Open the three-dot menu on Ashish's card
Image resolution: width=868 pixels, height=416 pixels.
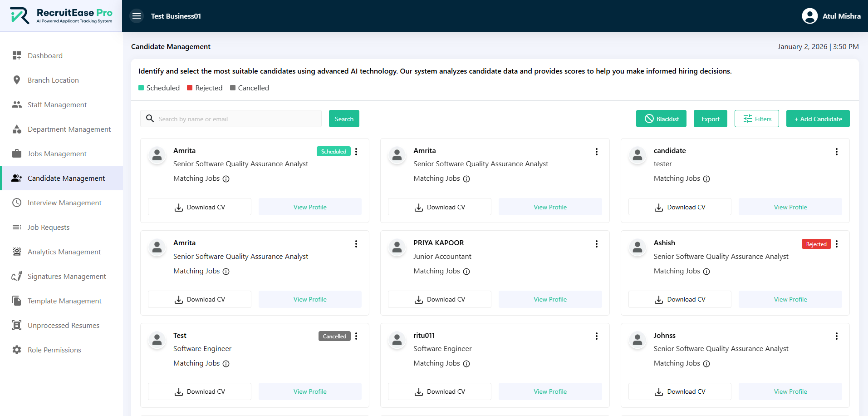[x=837, y=244]
